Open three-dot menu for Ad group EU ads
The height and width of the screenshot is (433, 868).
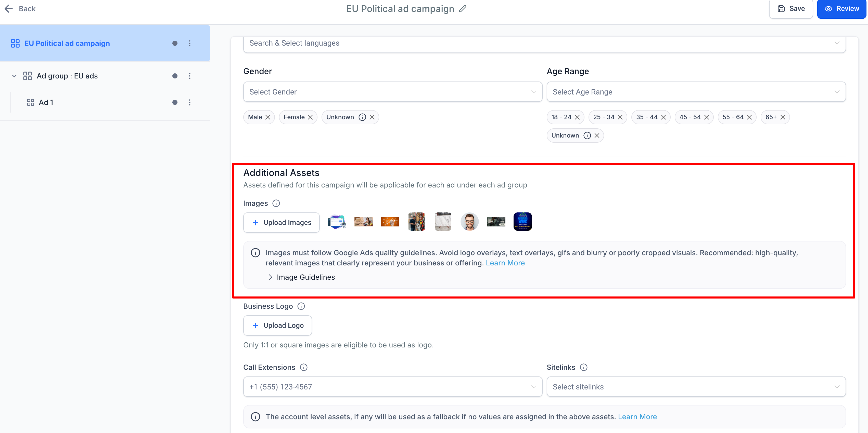point(190,76)
